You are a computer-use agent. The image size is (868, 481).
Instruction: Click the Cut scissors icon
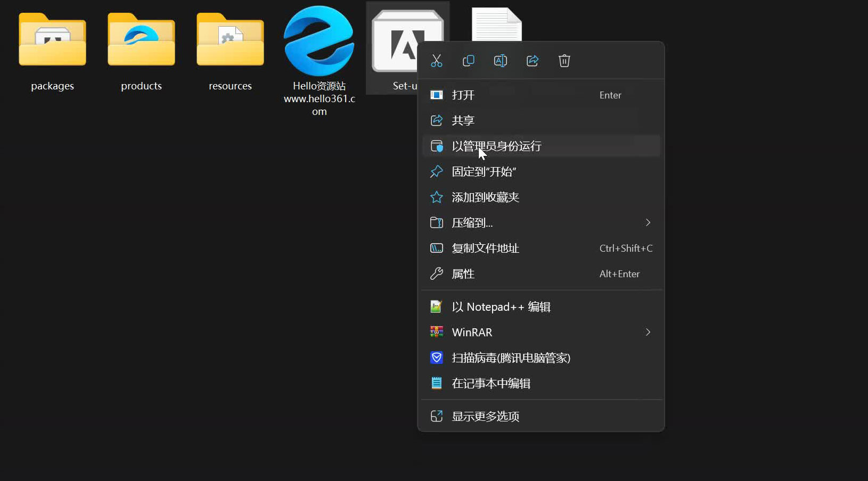tap(437, 61)
